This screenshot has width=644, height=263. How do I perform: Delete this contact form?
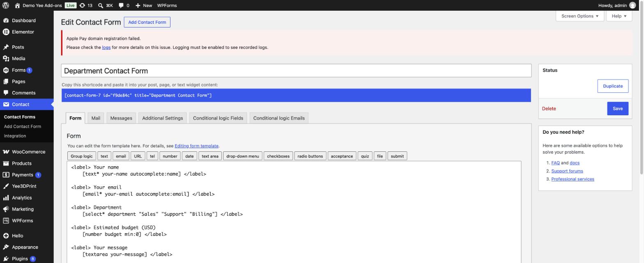tap(549, 109)
